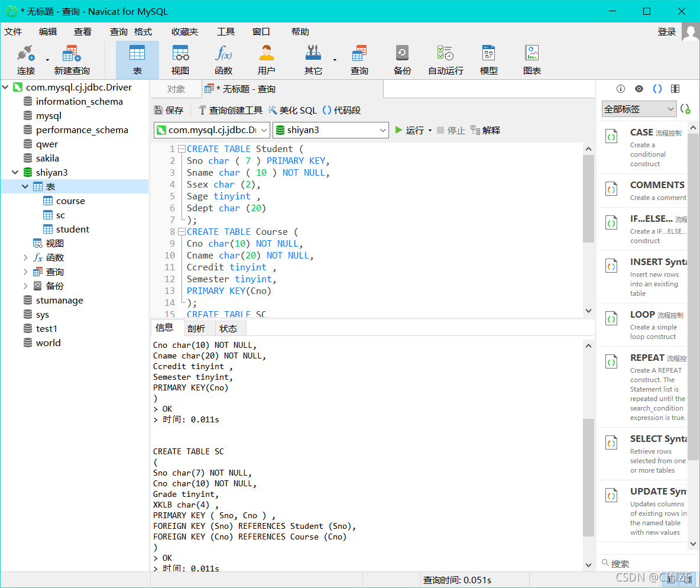Click the 查询创建工具 button
Screen dimensions: 700x588
point(231,111)
